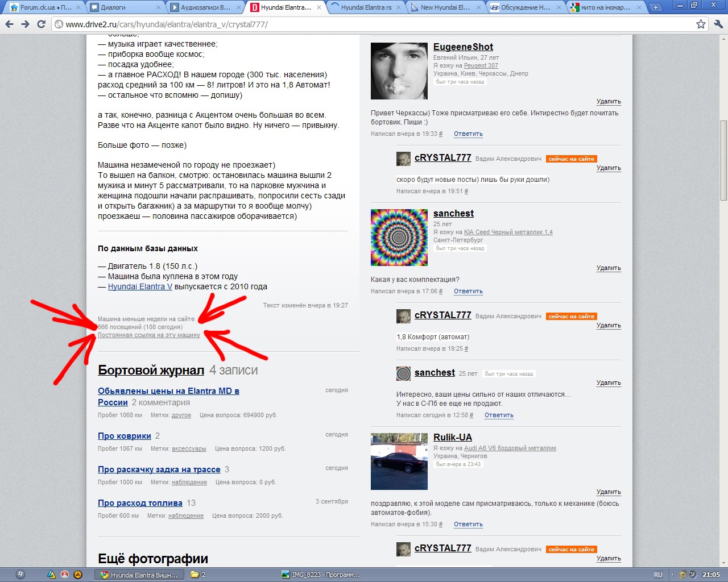Open the folder group taskbar button
This screenshot has height=582, width=728.
(199, 575)
